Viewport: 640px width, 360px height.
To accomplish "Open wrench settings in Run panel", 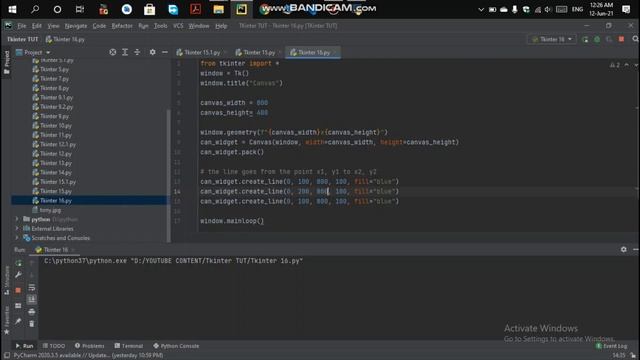I will (18, 275).
